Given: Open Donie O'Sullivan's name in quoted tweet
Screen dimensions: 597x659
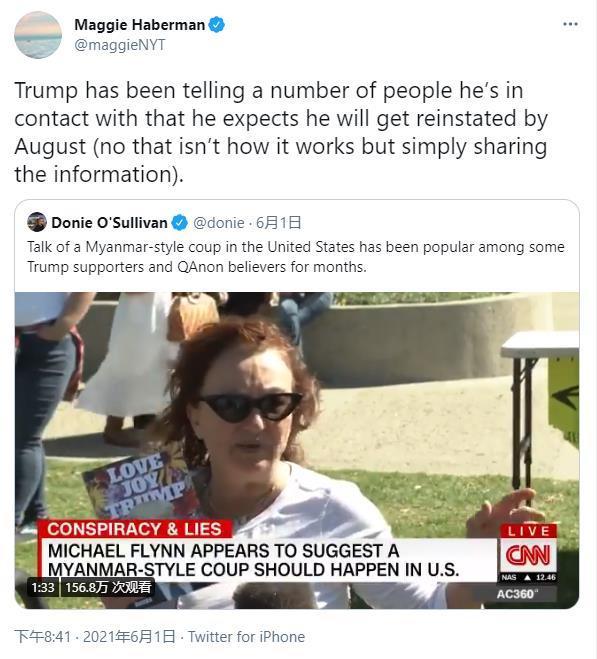Looking at the screenshot, I should (109, 223).
